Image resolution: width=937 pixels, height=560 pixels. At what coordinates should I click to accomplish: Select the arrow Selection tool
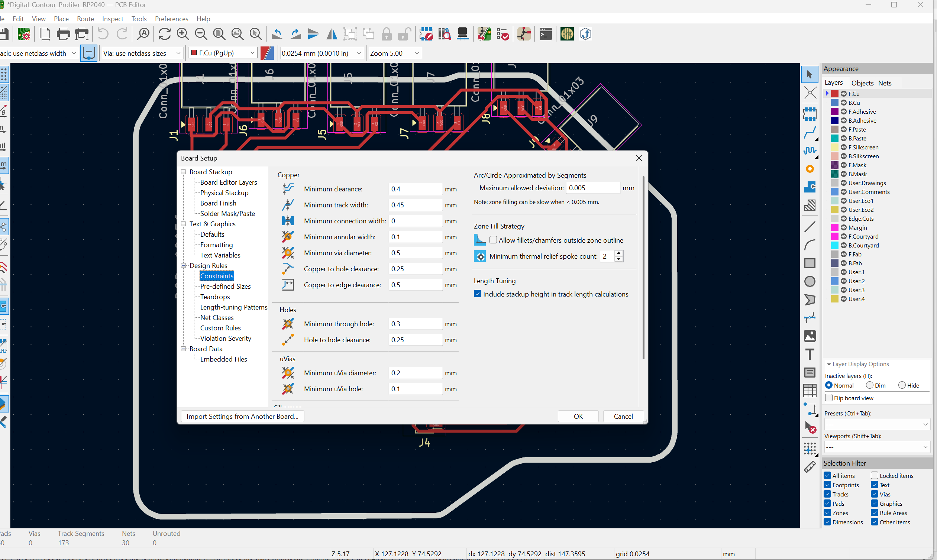coord(810,74)
